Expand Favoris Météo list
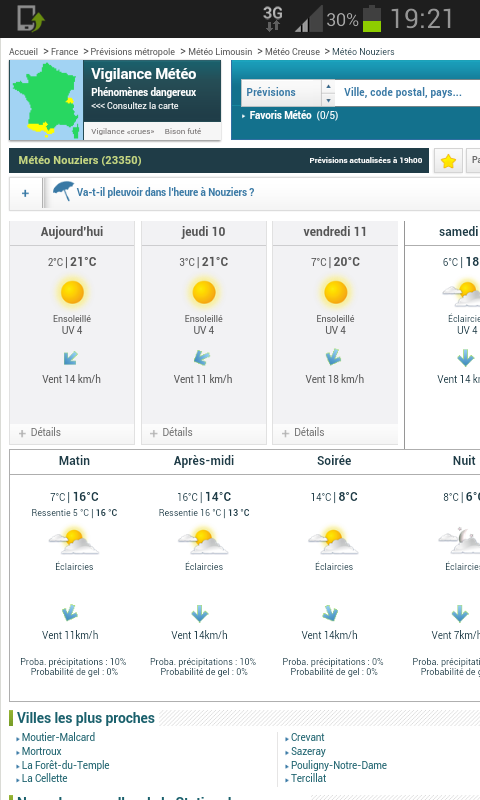This screenshot has width=480, height=800. click(290, 115)
